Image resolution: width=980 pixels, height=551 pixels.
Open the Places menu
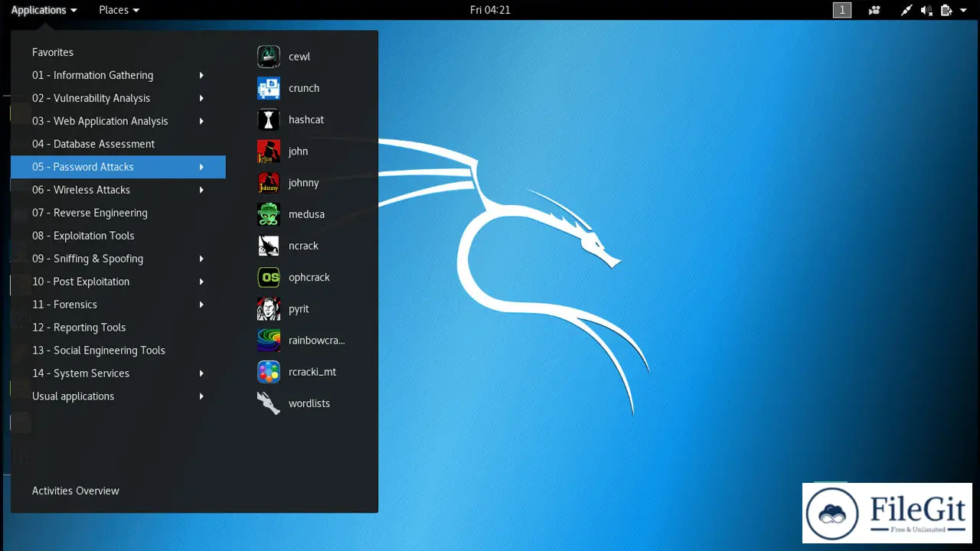(x=119, y=10)
